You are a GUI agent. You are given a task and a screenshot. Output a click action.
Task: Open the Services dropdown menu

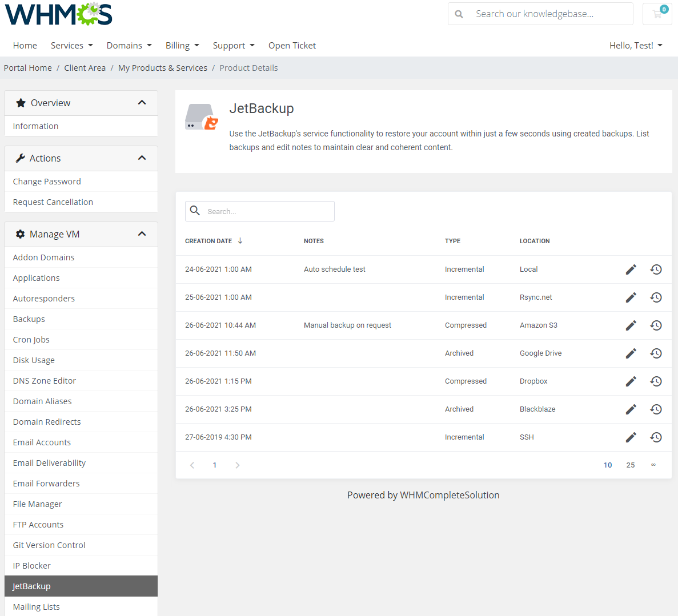click(71, 45)
